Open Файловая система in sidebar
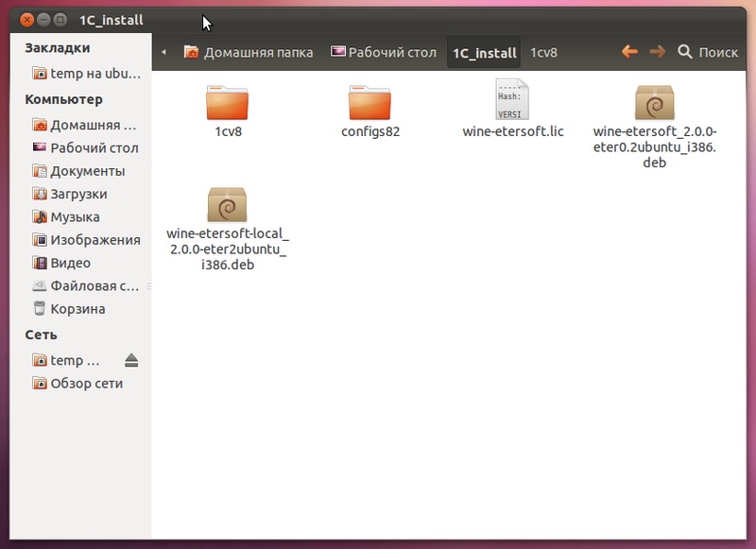Image resolution: width=756 pixels, height=549 pixels. tap(94, 285)
